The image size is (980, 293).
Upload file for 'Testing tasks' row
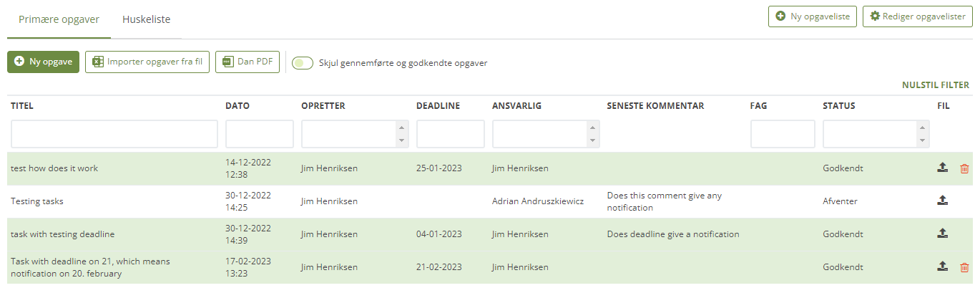coord(943,201)
